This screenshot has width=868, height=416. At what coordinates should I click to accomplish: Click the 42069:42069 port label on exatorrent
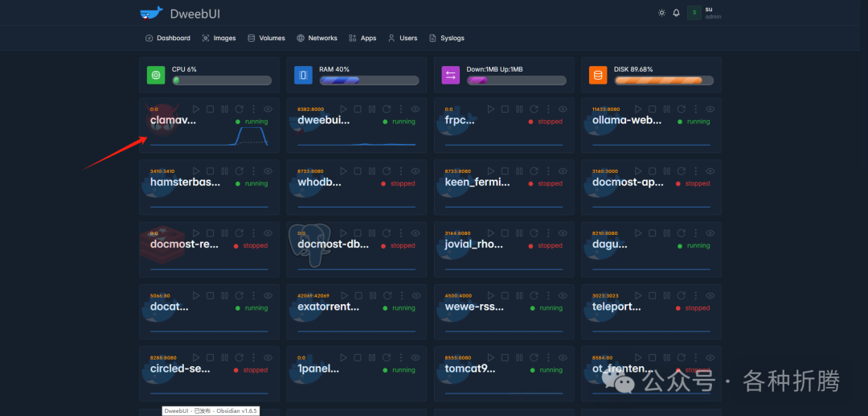[313, 296]
